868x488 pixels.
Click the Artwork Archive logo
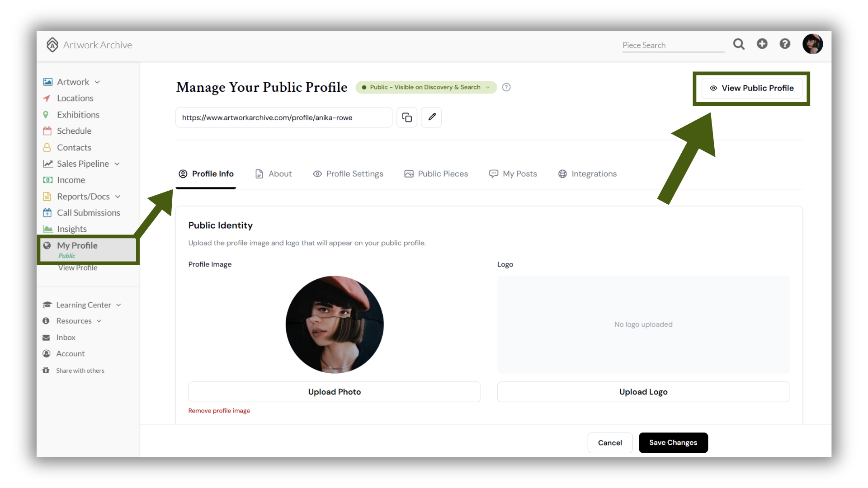click(x=89, y=45)
